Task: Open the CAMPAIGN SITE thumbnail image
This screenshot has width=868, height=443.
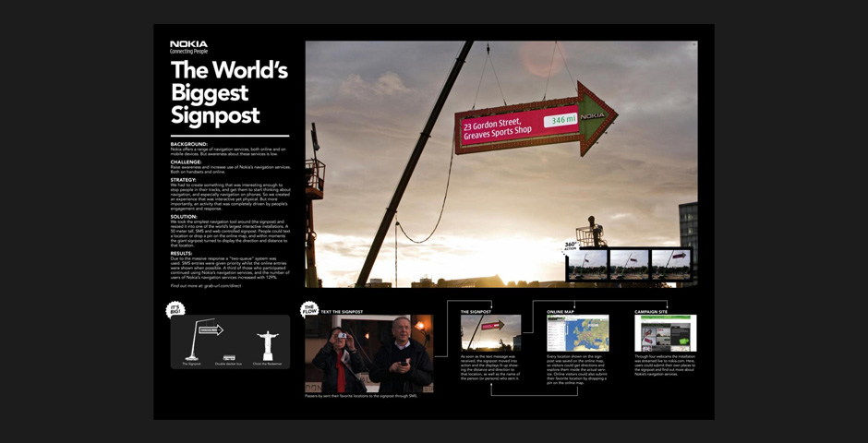Action: pos(666,333)
